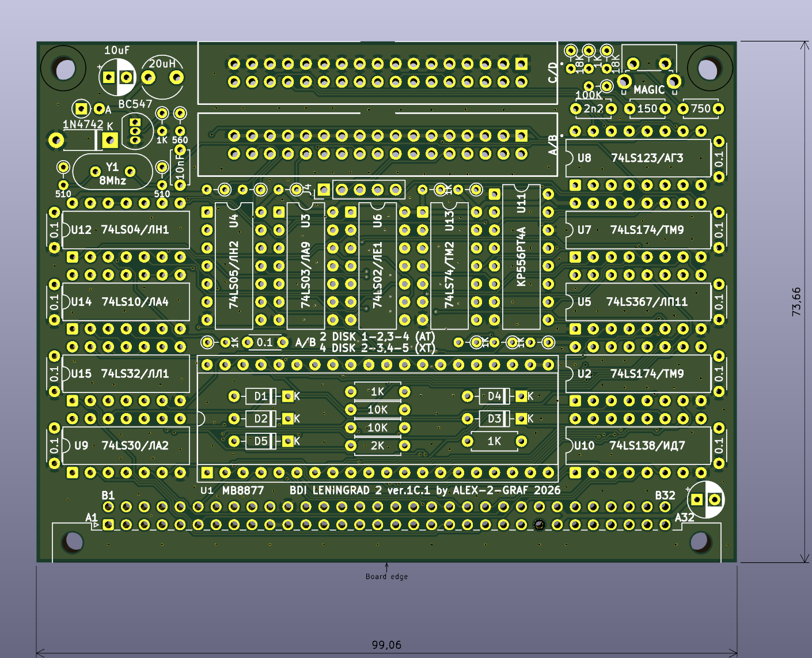Select the 1N4742 zener diode footprint

pyautogui.click(x=83, y=139)
